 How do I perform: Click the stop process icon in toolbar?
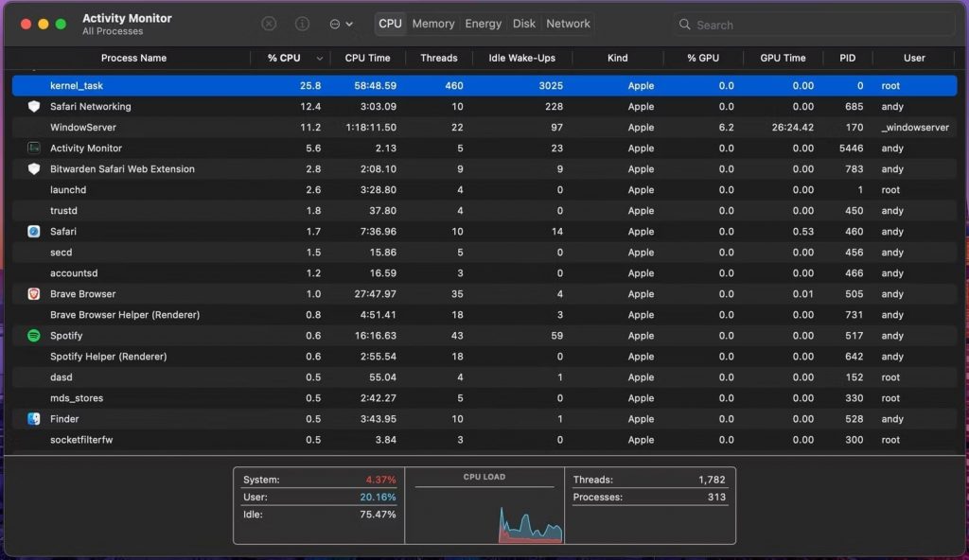click(x=269, y=24)
